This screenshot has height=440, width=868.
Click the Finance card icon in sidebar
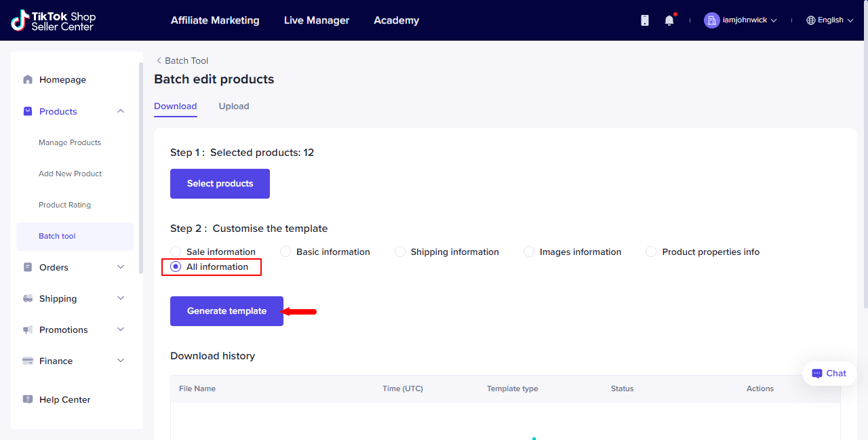click(28, 361)
